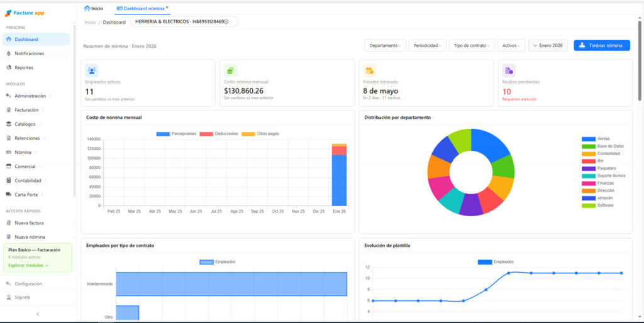This screenshot has height=323, width=644.
Task: Click the Retenciones sidebar icon
Action: point(9,138)
